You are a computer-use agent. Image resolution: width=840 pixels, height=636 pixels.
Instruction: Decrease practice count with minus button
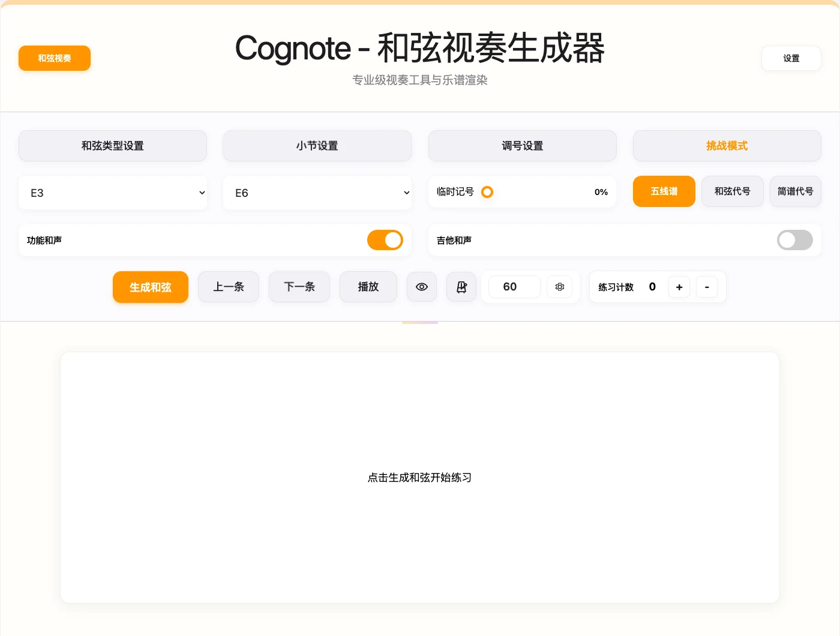pyautogui.click(x=707, y=287)
